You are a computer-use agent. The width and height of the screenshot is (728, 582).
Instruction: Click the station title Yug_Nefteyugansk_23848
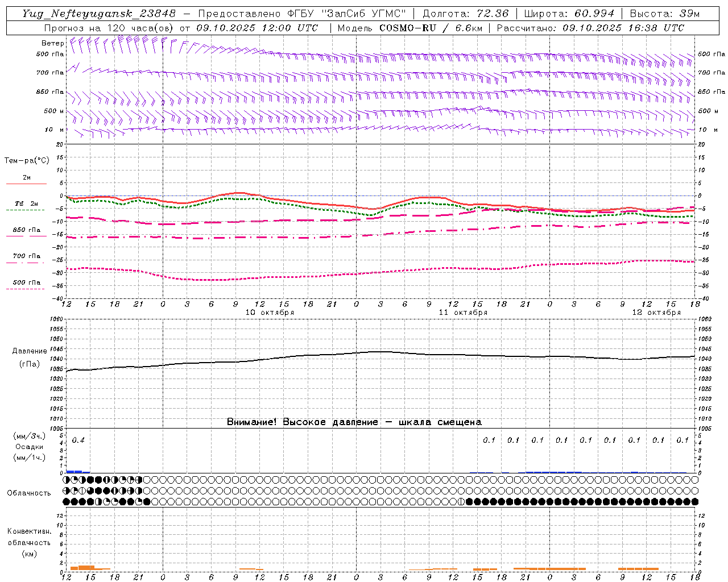pos(99,14)
